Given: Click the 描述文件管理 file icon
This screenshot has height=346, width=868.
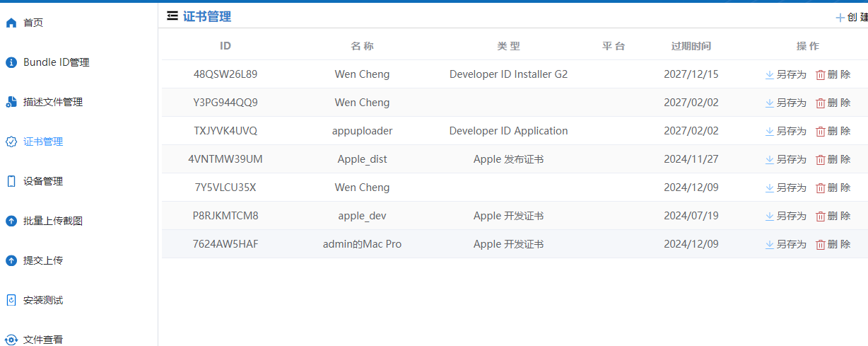Looking at the screenshot, I should 11,102.
